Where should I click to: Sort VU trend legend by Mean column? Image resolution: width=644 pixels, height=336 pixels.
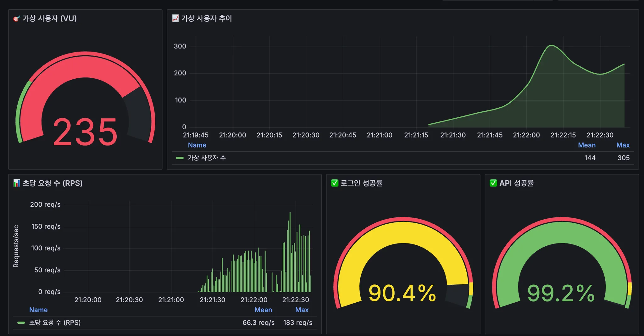click(x=587, y=145)
